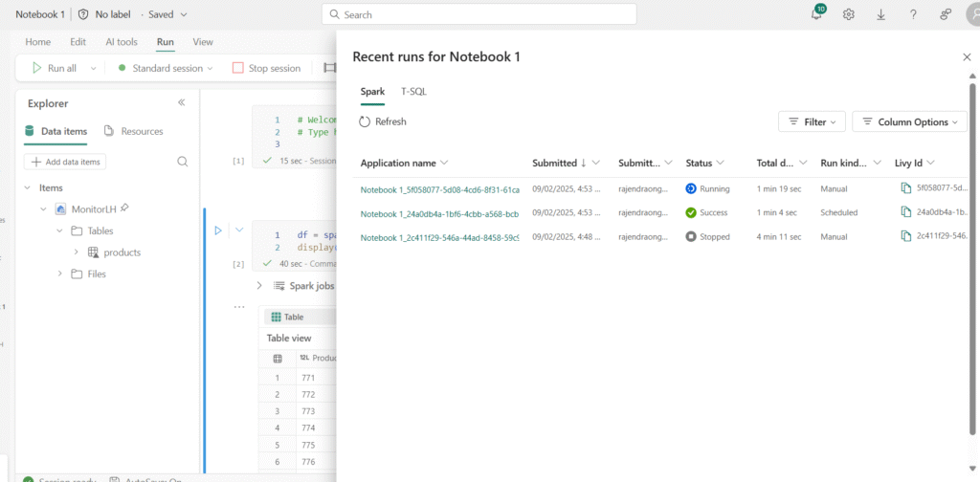Open Run kind column header dropdown

point(878,163)
